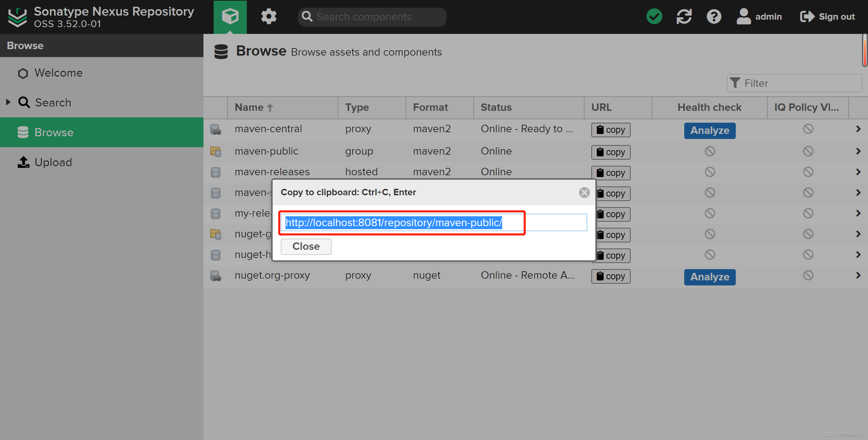868x440 pixels.
Task: Open maven-central row chevron arrow
Action: click(x=858, y=129)
